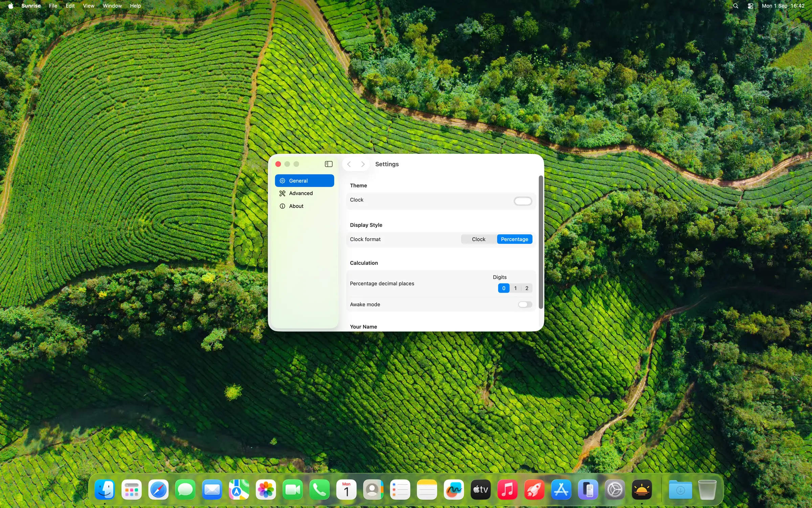Open the Sunrise app menu
The image size is (812, 508).
pos(31,6)
